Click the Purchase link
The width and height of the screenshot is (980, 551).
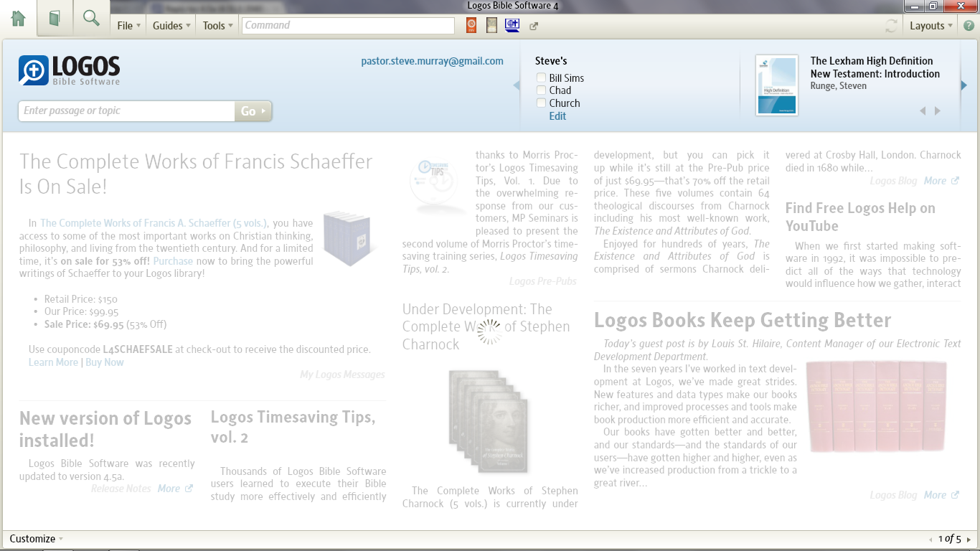pyautogui.click(x=173, y=261)
